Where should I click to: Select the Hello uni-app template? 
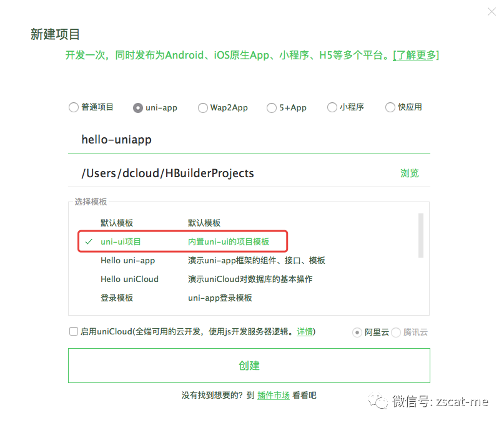click(x=127, y=260)
